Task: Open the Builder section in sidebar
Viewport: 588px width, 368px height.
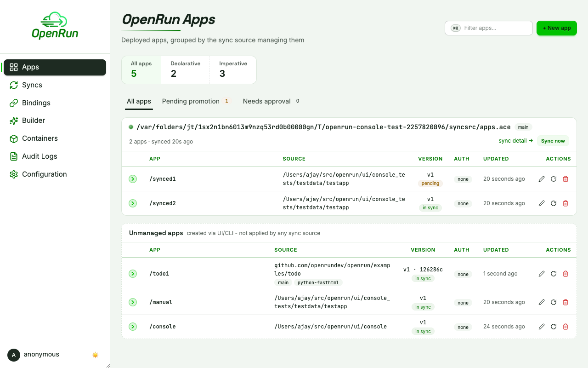Action: (55, 121)
